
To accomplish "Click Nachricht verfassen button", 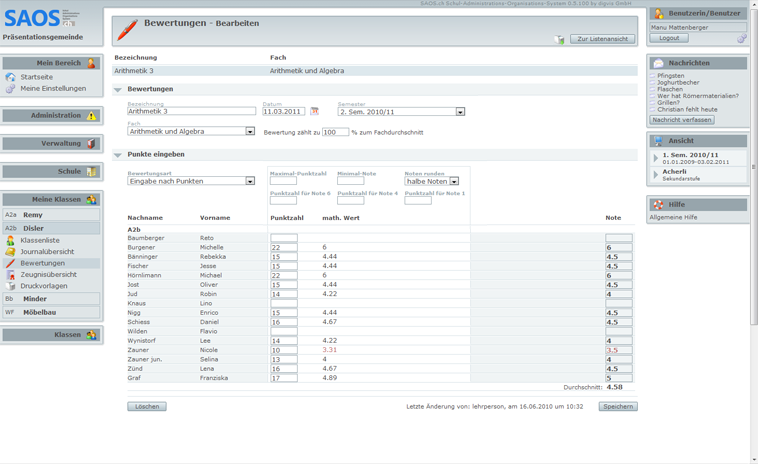I will [682, 120].
